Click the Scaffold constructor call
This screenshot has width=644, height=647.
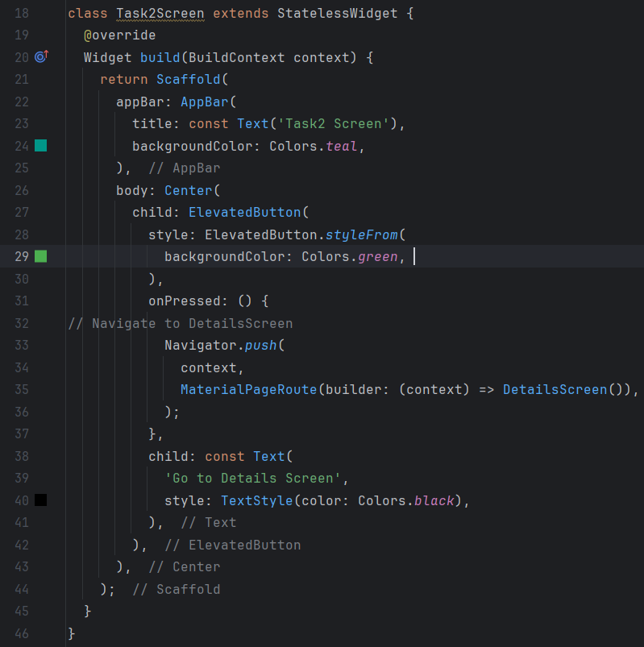(189, 79)
